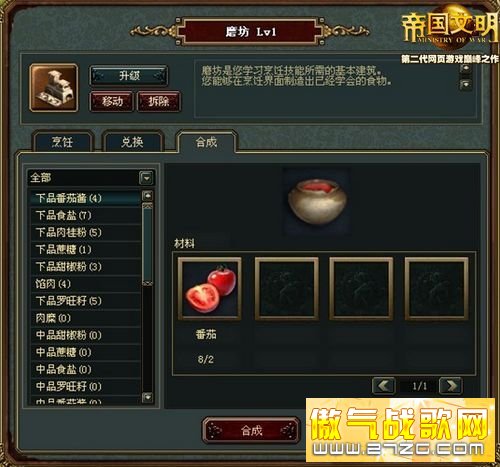Click the 合成 synthesize button
The image size is (500, 467).
[x=251, y=431]
